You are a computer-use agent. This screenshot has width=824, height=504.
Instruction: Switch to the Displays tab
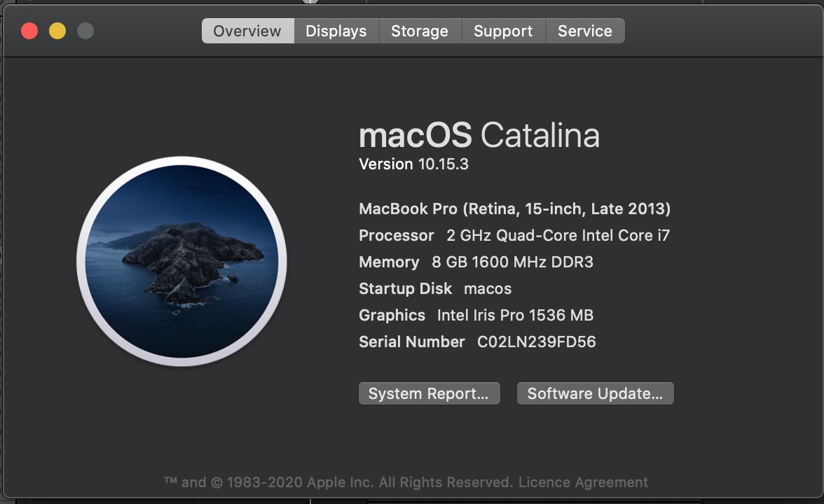click(336, 31)
